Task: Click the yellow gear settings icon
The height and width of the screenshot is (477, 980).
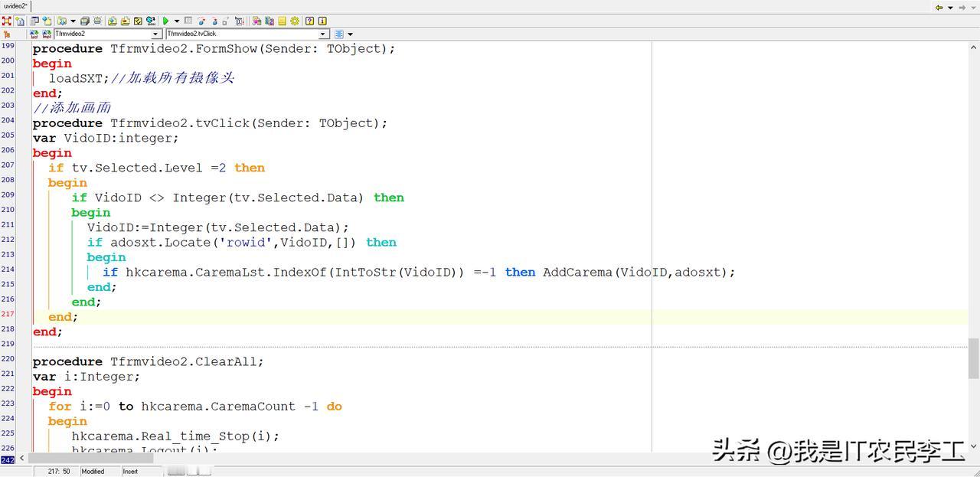Action: pyautogui.click(x=295, y=21)
